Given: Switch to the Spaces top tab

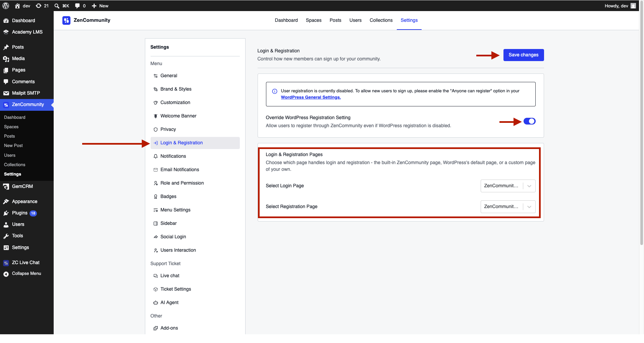Looking at the screenshot, I should pos(314,20).
